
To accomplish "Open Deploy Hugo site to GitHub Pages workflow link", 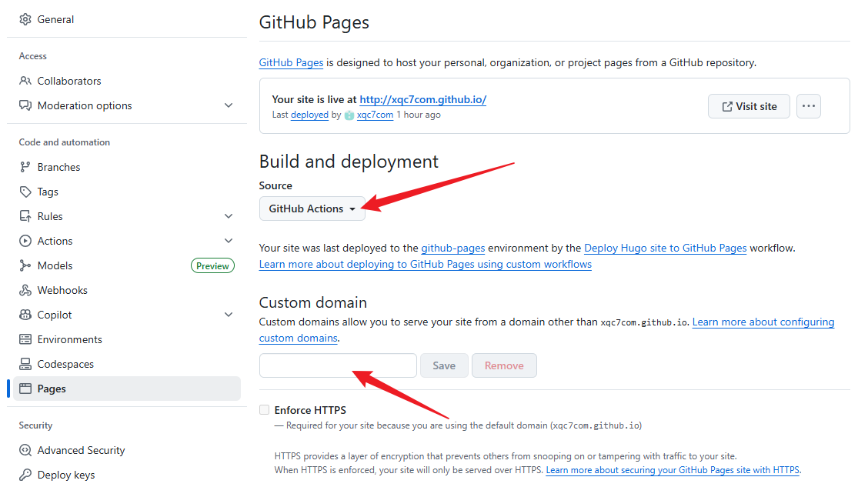I will [665, 248].
